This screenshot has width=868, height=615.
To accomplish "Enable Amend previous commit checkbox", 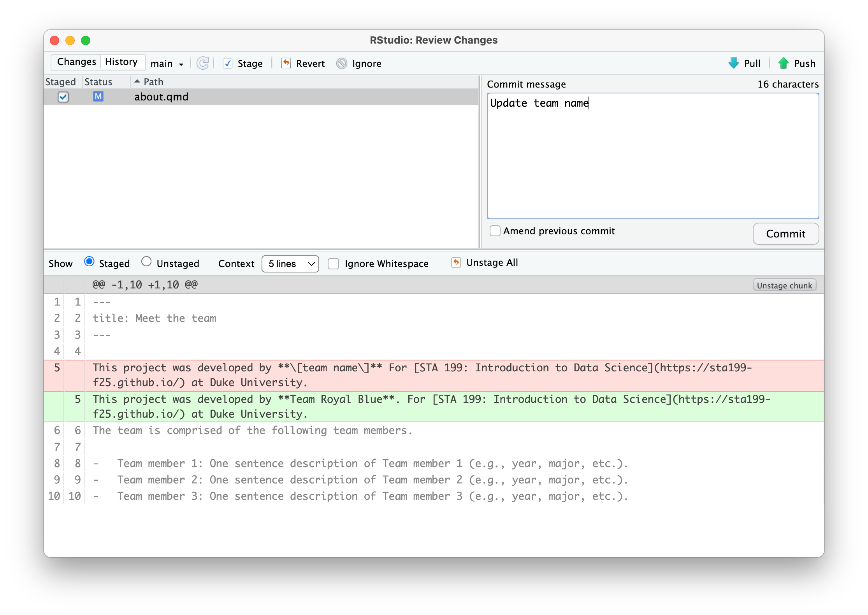I will (495, 231).
